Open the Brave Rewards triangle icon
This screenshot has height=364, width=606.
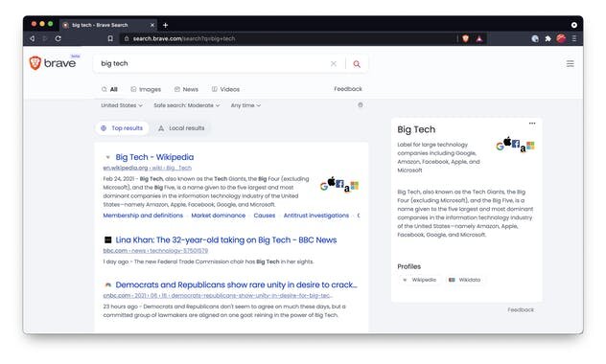(479, 38)
